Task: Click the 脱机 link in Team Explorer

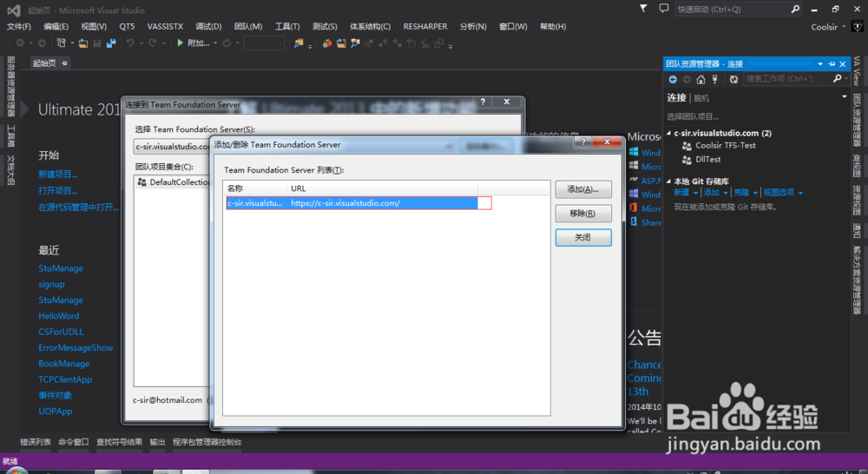Action: point(701,98)
